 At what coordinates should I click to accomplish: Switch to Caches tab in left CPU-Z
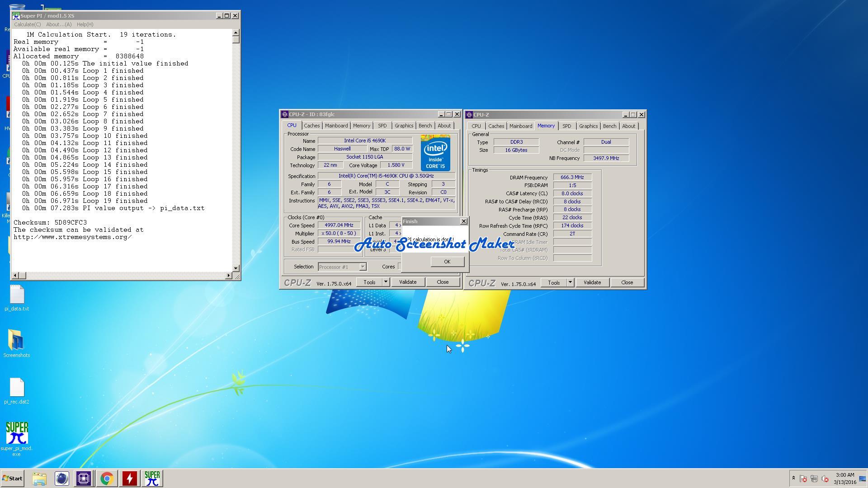311,126
